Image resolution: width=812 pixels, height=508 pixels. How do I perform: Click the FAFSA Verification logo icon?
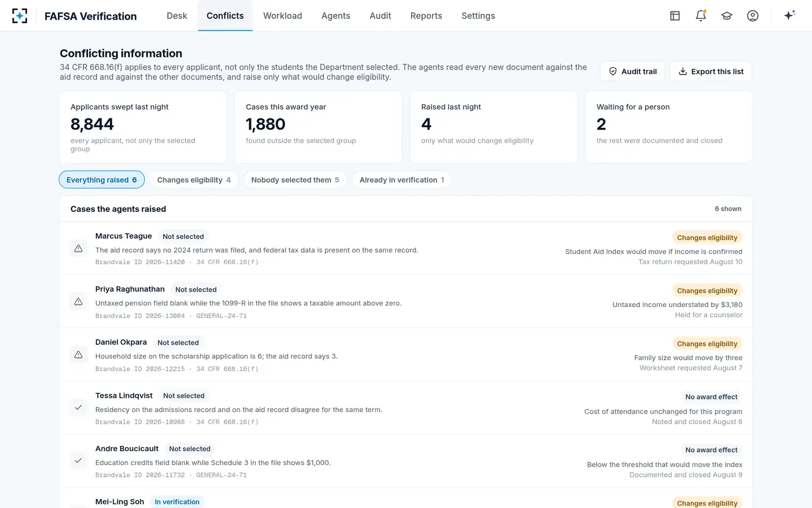(x=20, y=16)
